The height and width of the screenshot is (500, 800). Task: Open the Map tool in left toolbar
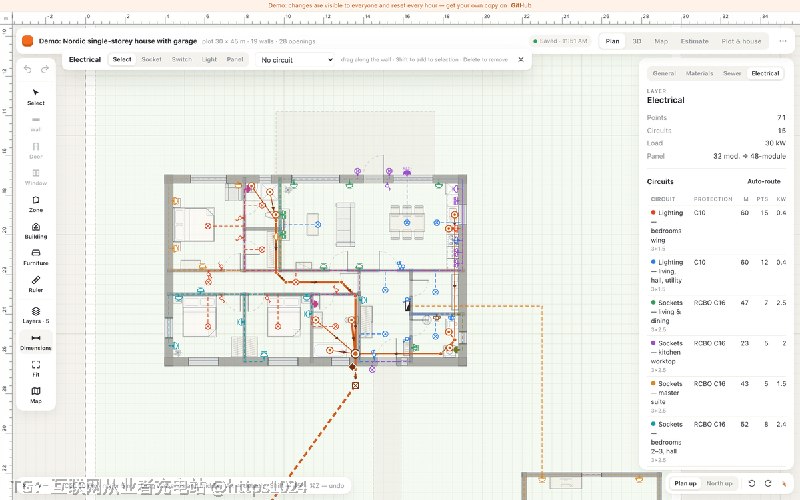pyautogui.click(x=36, y=395)
